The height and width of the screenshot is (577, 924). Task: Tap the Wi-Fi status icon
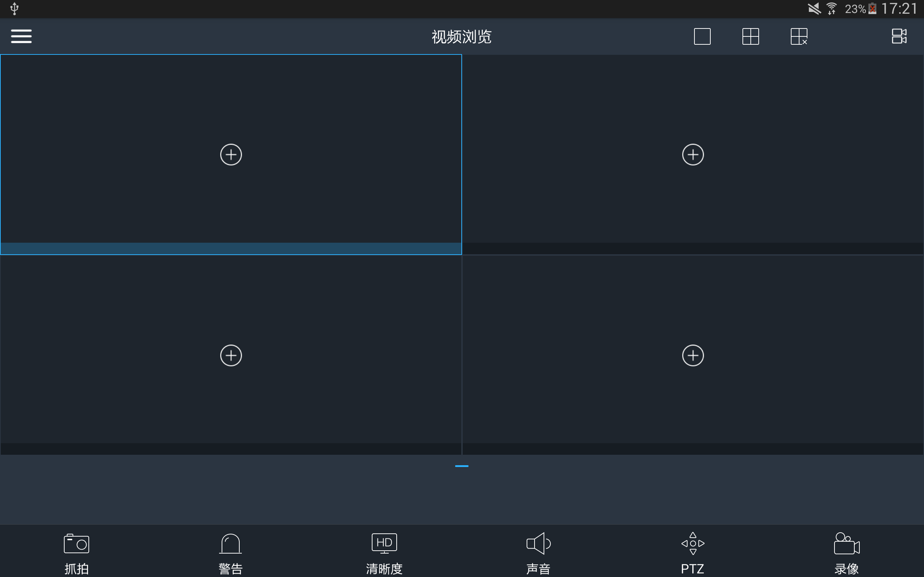tap(831, 8)
